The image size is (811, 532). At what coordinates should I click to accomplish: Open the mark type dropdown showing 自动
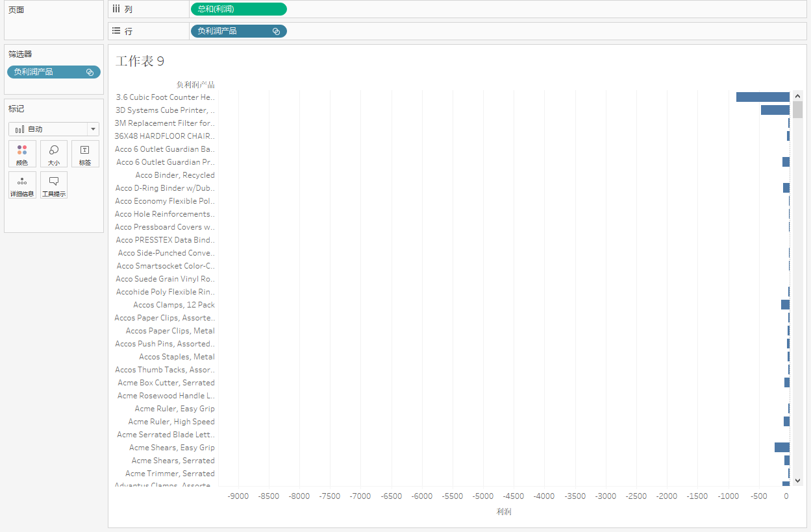coord(54,129)
